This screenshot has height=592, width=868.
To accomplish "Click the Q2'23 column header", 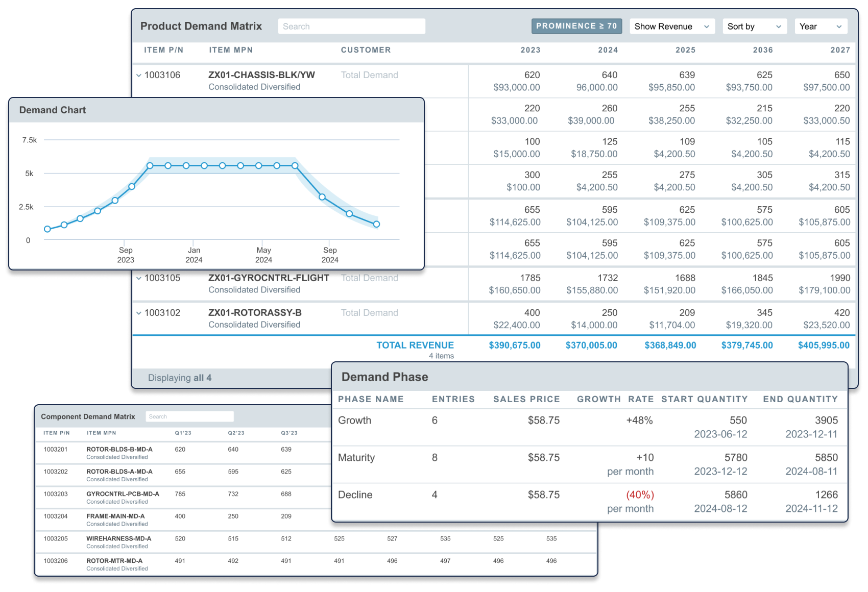I will tap(236, 433).
